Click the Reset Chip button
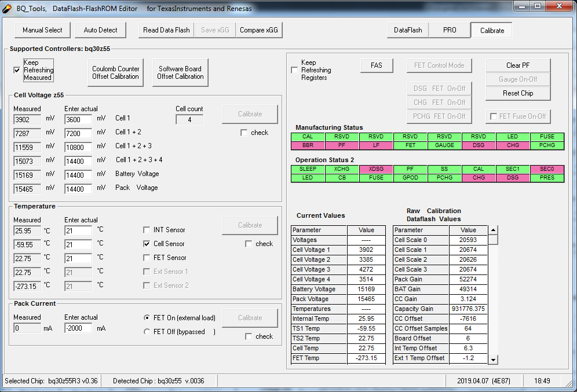 click(518, 93)
